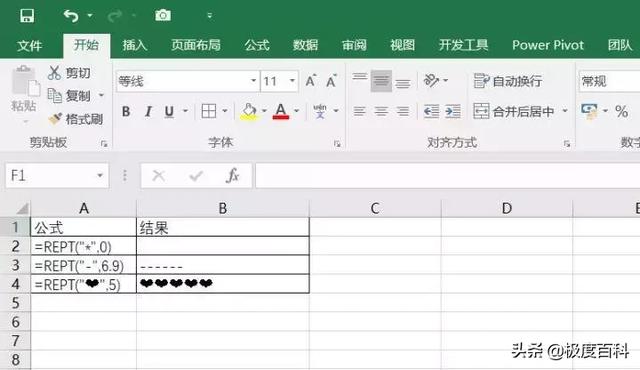The width and height of the screenshot is (640, 370).
Task: Click the Enter checkmark formula icon
Action: [x=196, y=176]
